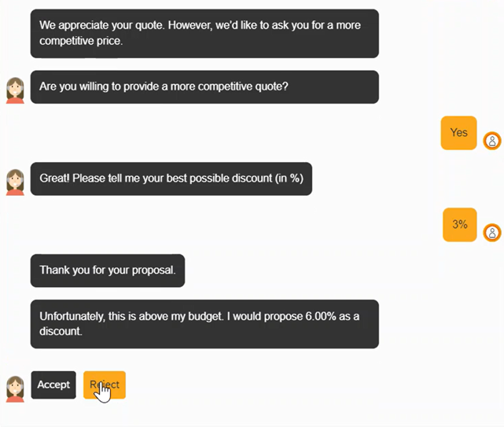
Task: Click the agent avatar left of Accept button
Action: point(14,388)
